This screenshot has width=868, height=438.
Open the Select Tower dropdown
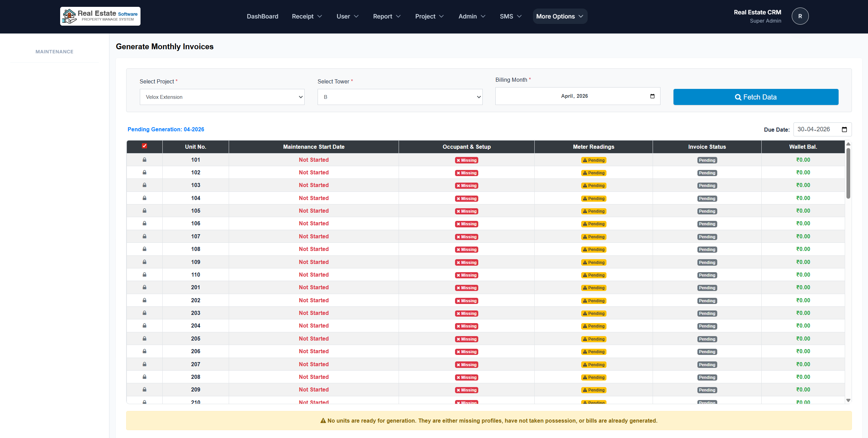(x=400, y=97)
